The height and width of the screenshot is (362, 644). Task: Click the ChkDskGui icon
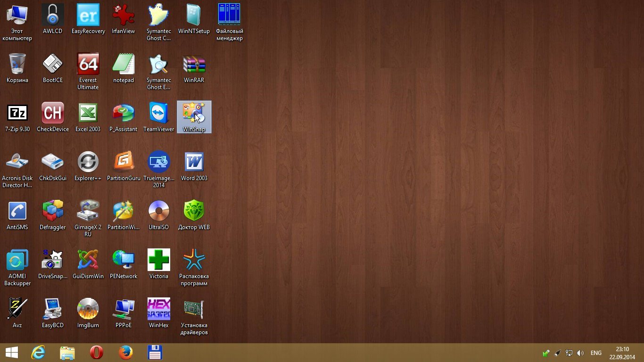click(x=53, y=166)
